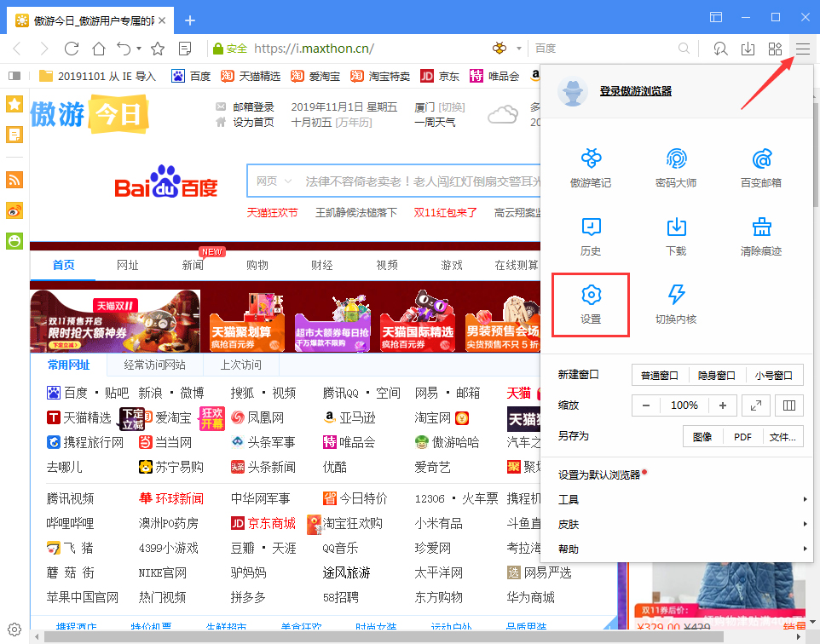Open the RSS feed icon in sidebar
Image resolution: width=820 pixels, height=644 pixels.
(14, 181)
